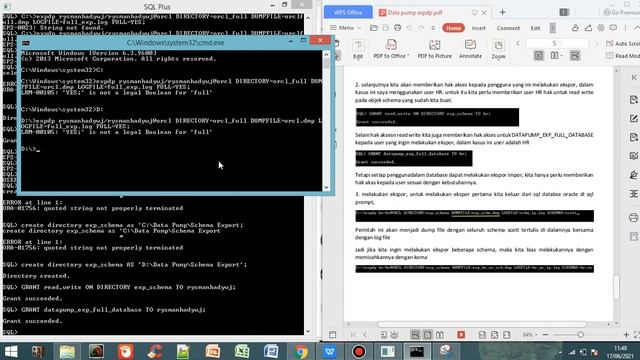Click the Redo arrow in WPS toolbar
This screenshot has height=360, width=640.
coord(421,28)
